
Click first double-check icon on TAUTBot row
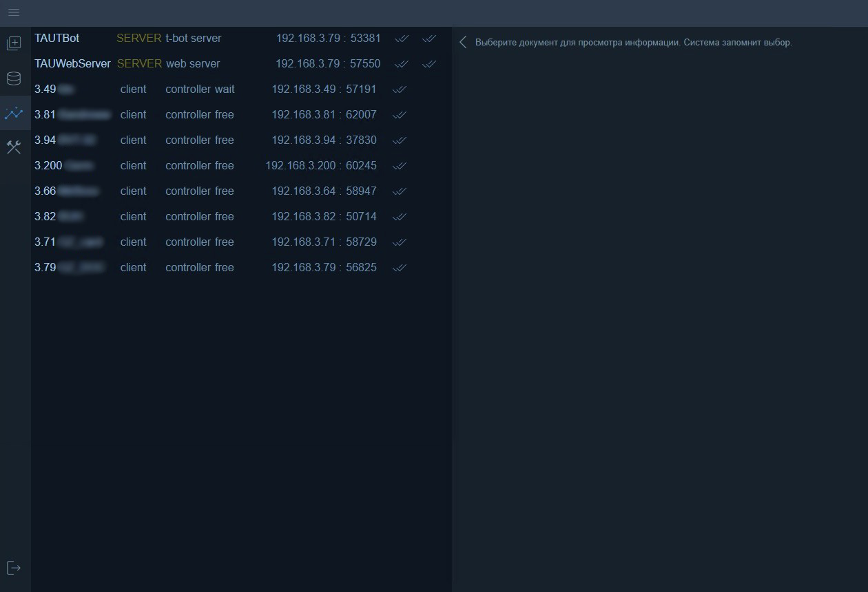click(x=402, y=39)
